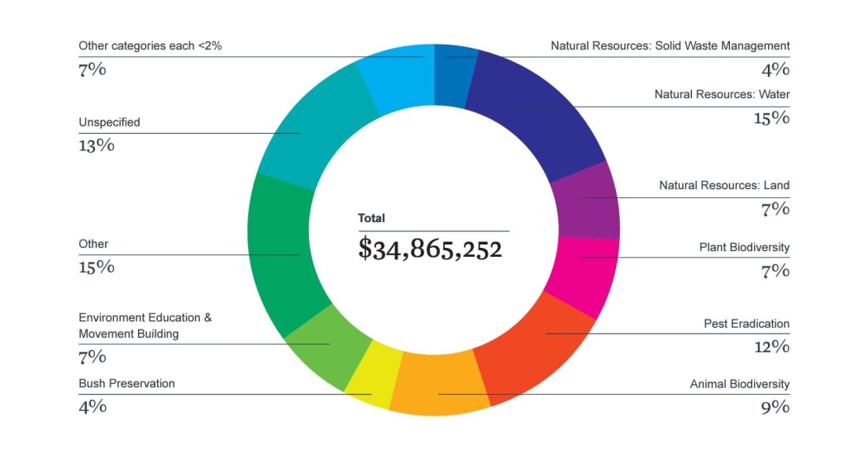Viewport: 868px width, 470px height.
Task: Click the blue Solid Waste Management segment
Action: pyautogui.click(x=453, y=76)
